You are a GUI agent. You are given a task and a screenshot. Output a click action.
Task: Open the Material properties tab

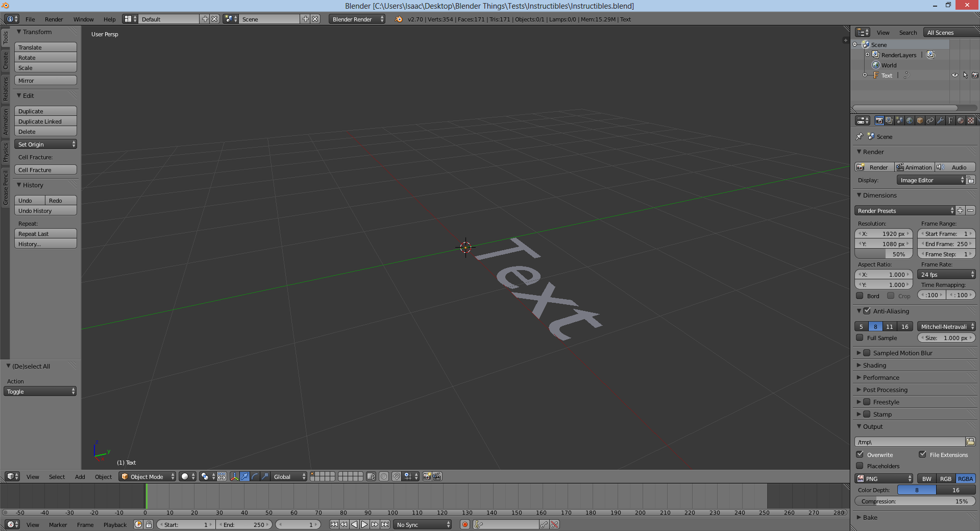960,120
